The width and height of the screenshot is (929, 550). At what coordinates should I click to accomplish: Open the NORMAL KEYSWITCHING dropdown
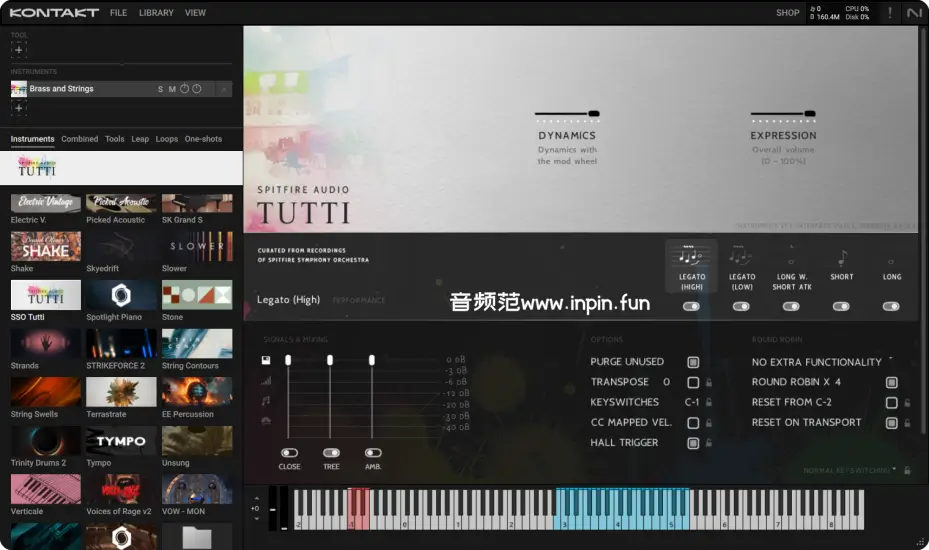point(850,471)
